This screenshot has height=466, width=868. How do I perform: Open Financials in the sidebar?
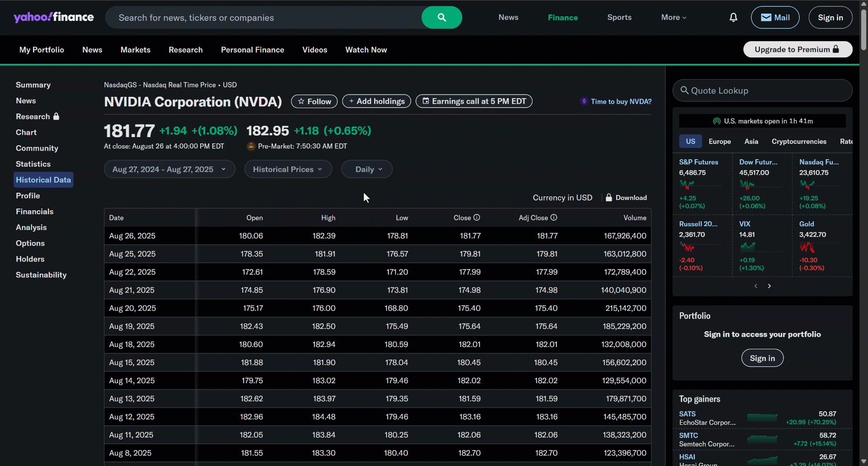34,211
